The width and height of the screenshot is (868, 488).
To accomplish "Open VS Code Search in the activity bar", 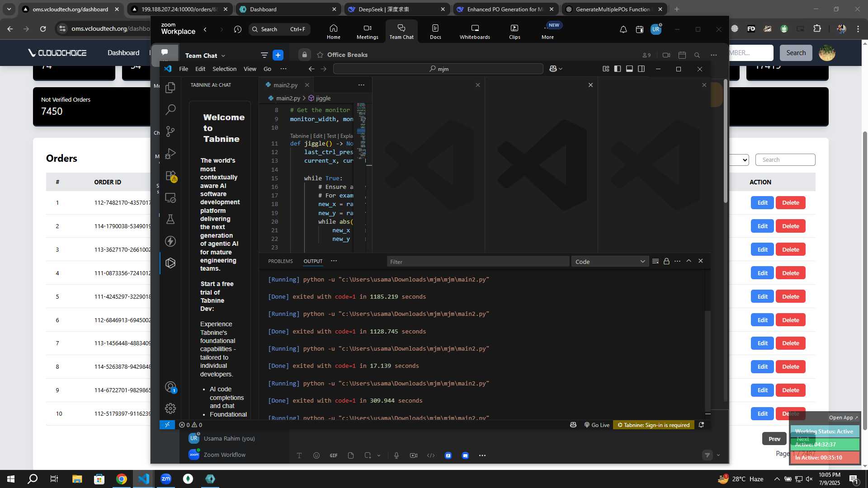I will 170,109.
